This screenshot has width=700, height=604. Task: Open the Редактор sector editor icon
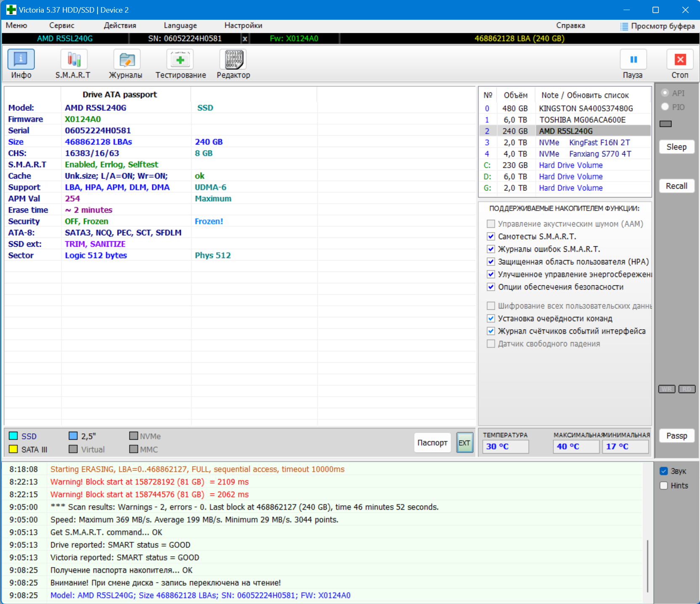(233, 59)
